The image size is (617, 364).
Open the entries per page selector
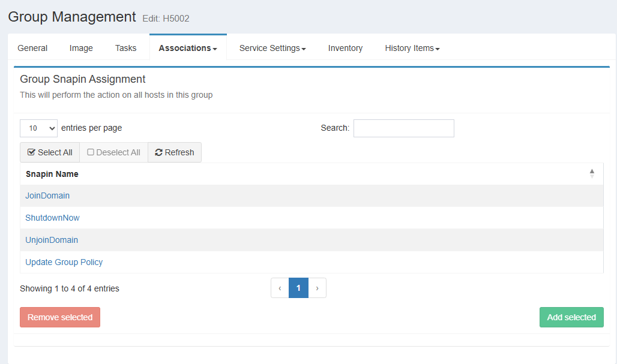38,128
